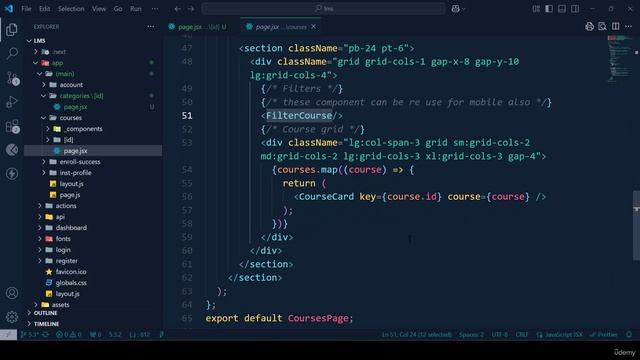Open the Manage gear icon
640x360 pixels.
click(x=12, y=316)
